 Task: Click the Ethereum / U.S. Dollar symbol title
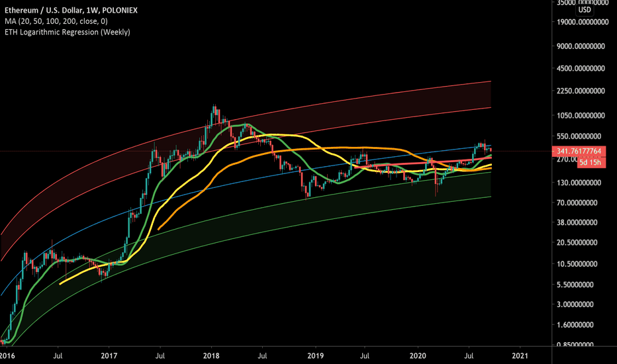coord(71,10)
